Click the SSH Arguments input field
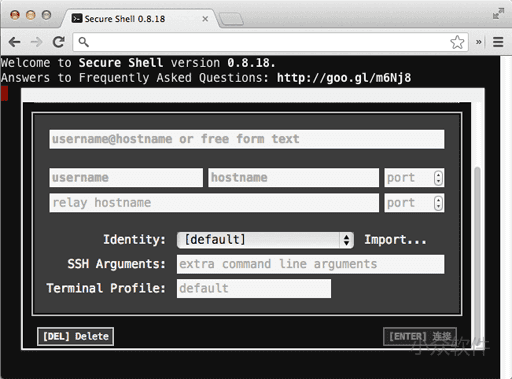 click(x=310, y=264)
